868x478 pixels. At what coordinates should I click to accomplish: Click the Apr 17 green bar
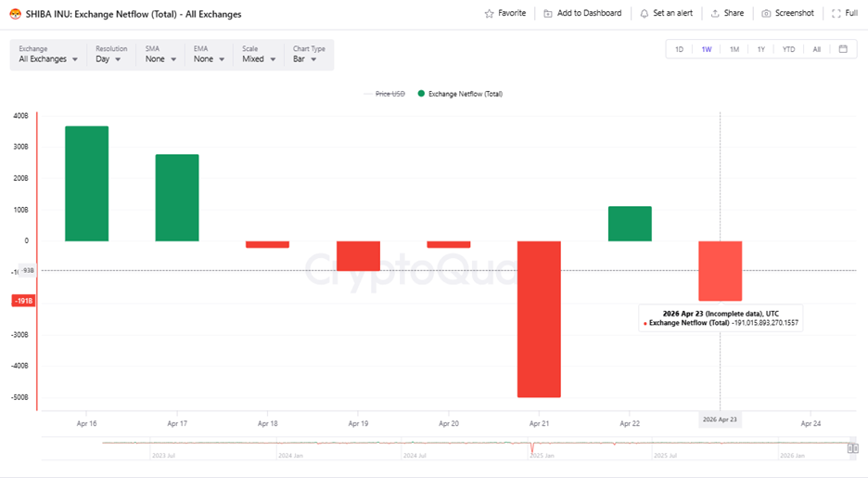pos(177,198)
